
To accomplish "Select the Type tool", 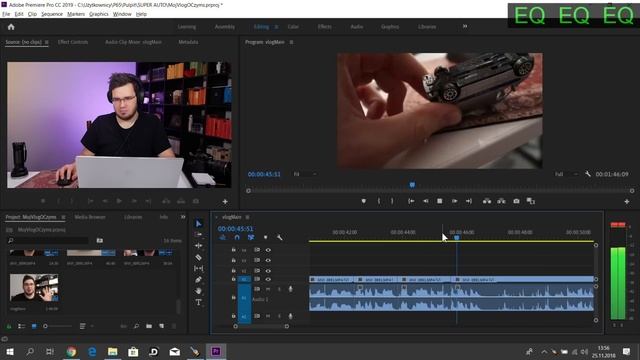I will pyautogui.click(x=198, y=302).
